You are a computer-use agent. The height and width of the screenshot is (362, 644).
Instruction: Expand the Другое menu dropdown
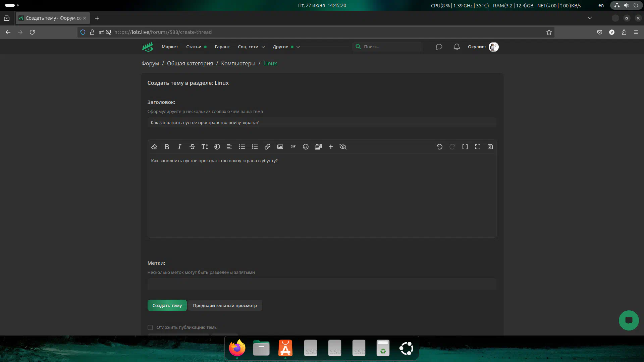[x=286, y=47]
